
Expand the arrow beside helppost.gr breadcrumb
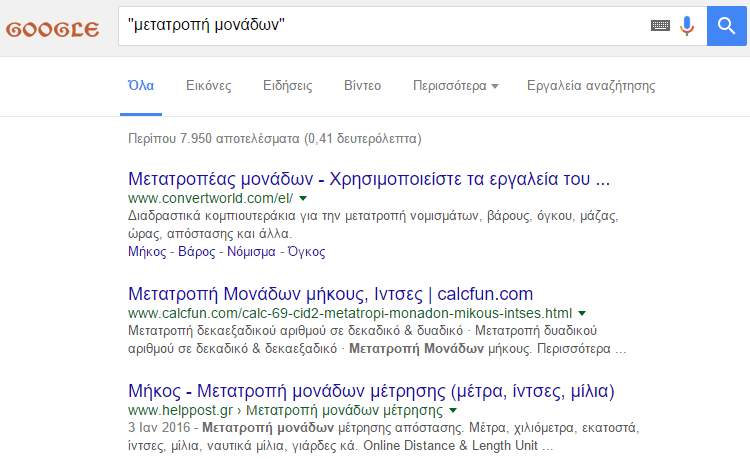(453, 410)
